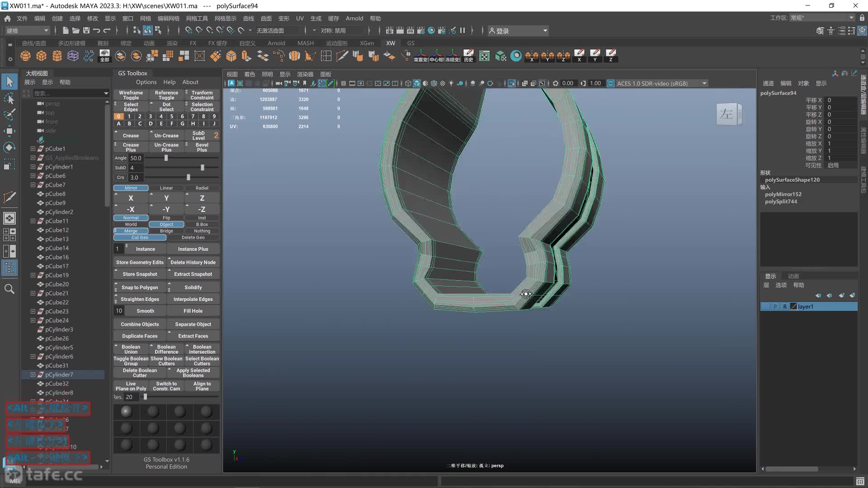The height and width of the screenshot is (488, 868).
Task: Click the open scene folder icon
Action: tap(75, 31)
